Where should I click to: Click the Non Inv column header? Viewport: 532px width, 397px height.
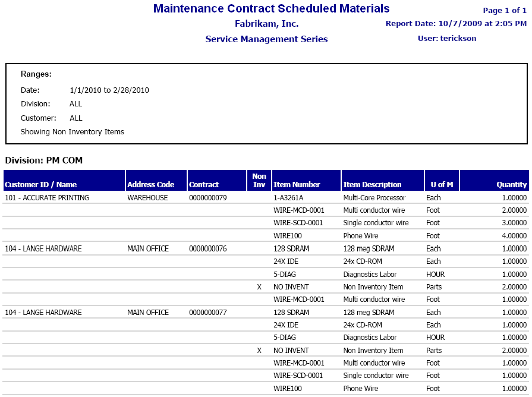(259, 181)
